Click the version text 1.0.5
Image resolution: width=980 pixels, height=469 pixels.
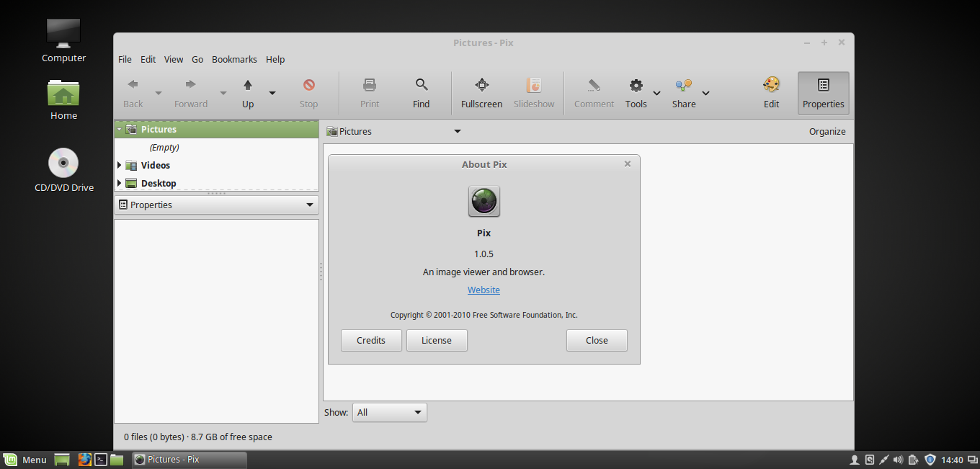point(484,254)
